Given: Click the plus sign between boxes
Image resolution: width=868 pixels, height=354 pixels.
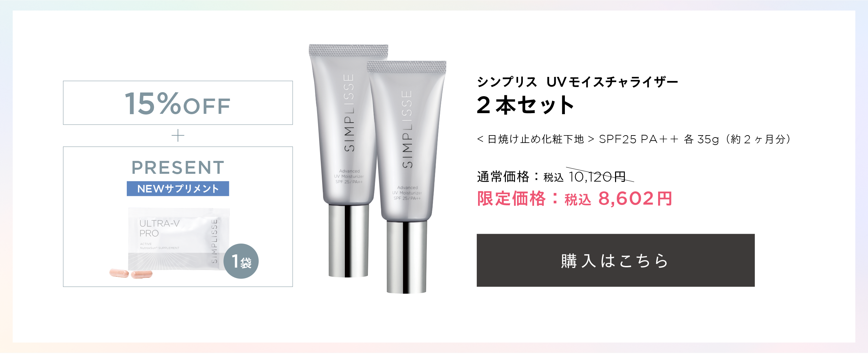Looking at the screenshot, I should (178, 136).
